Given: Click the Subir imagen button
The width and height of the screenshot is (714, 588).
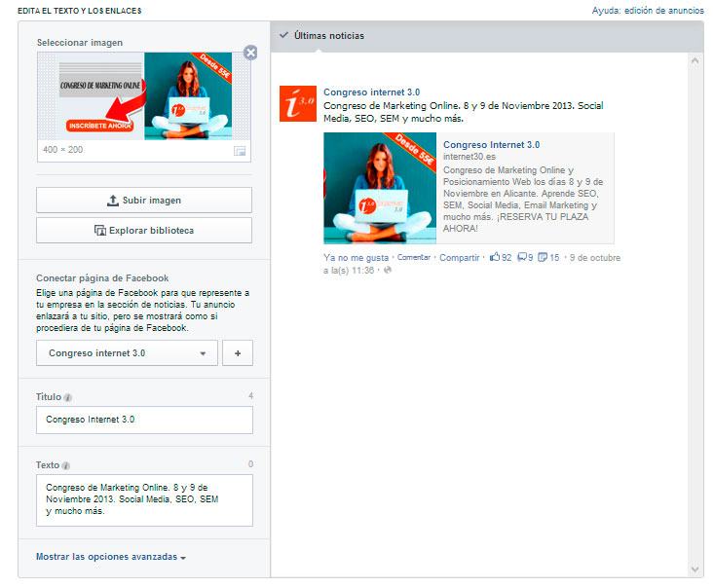Looking at the screenshot, I should point(144,201).
